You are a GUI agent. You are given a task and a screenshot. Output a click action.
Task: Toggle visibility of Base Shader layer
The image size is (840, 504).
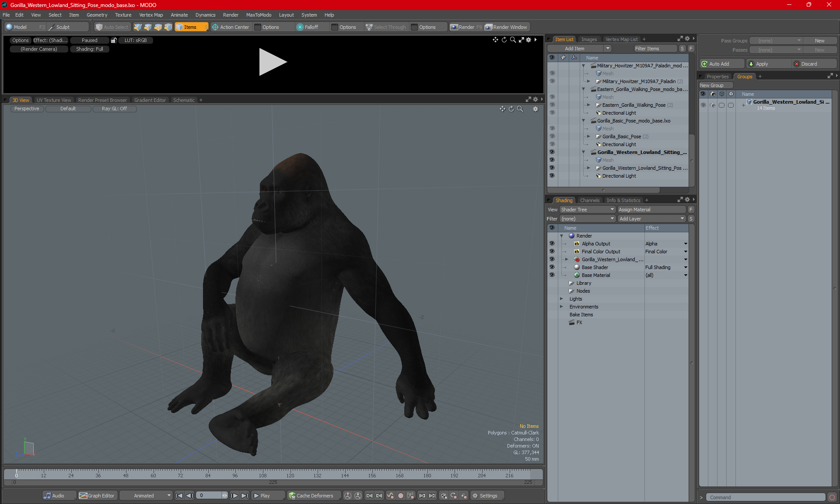pyautogui.click(x=552, y=267)
